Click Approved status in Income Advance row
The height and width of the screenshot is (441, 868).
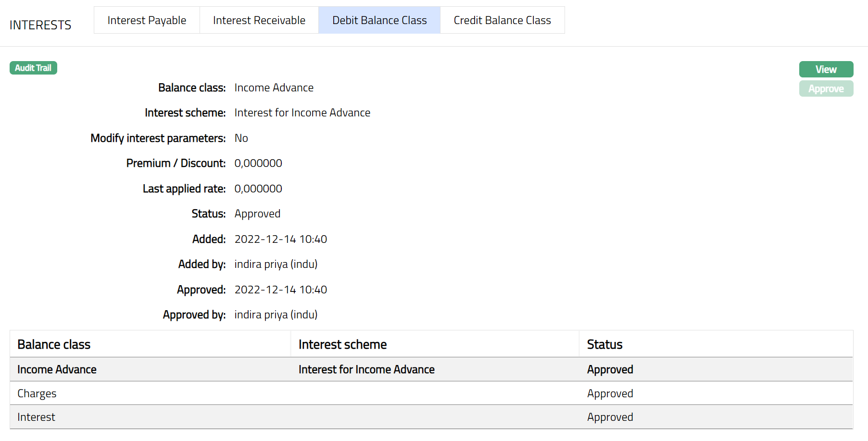[610, 369]
